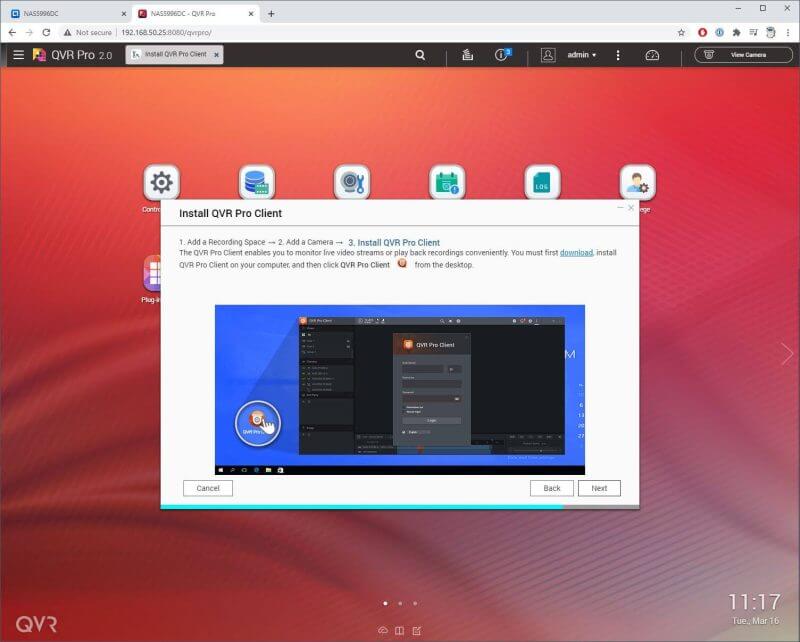Open the Logs desktop icon
800x642 pixels.
click(542, 182)
